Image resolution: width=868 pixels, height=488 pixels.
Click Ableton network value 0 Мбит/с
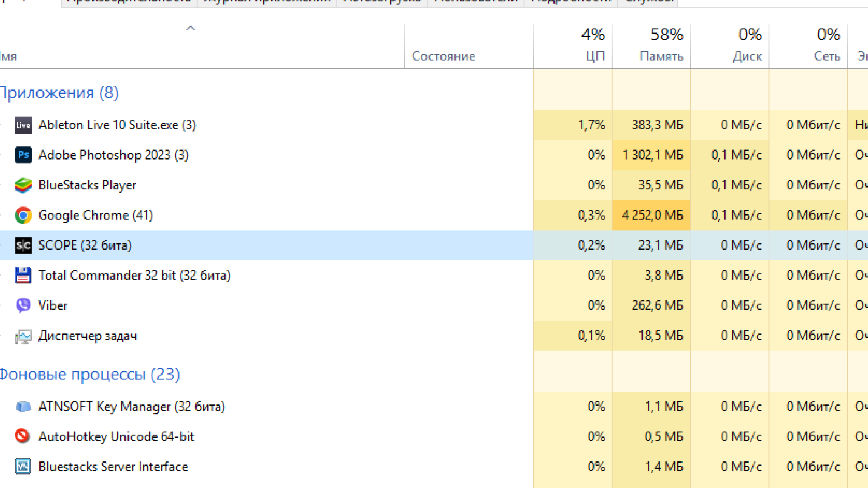tap(813, 125)
